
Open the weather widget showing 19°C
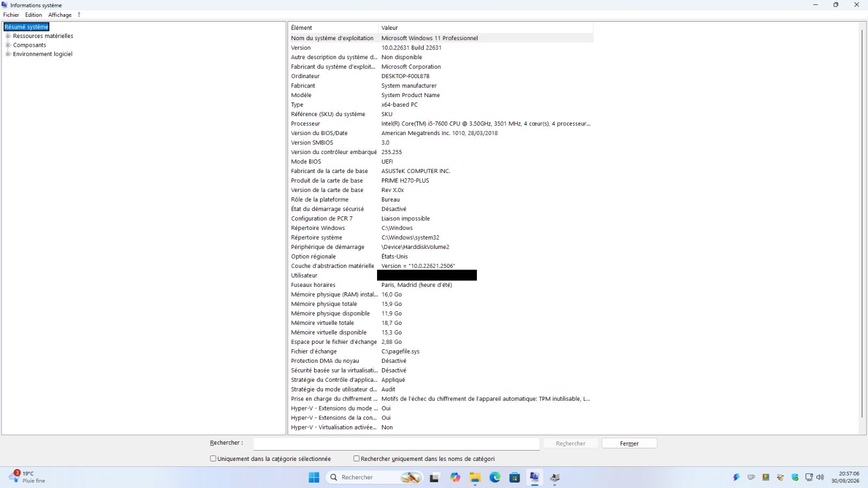(27, 477)
